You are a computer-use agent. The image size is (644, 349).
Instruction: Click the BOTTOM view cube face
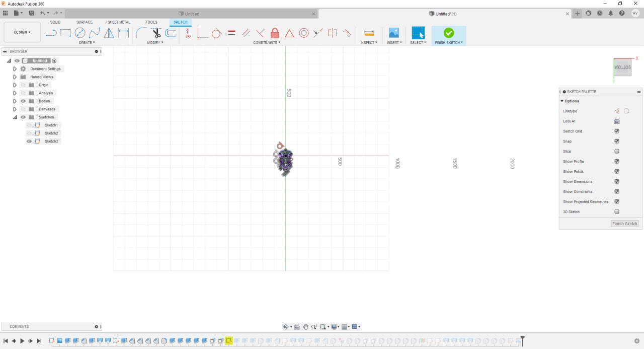[623, 67]
